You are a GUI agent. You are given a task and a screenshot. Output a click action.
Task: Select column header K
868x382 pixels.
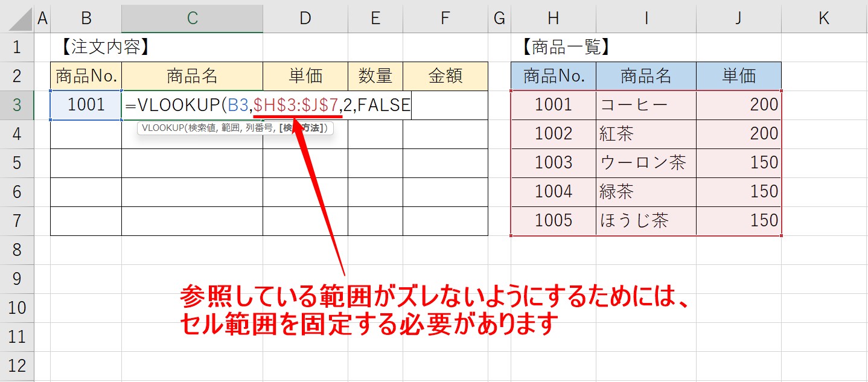(823, 18)
